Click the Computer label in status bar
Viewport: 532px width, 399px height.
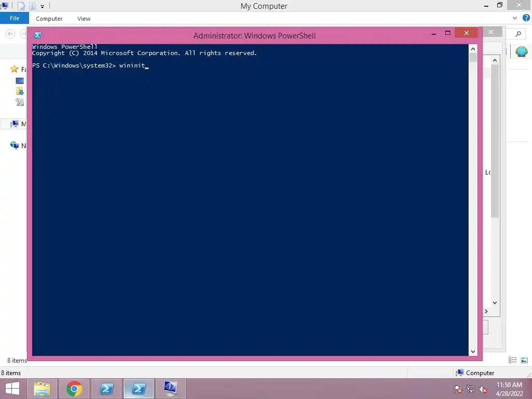point(480,373)
